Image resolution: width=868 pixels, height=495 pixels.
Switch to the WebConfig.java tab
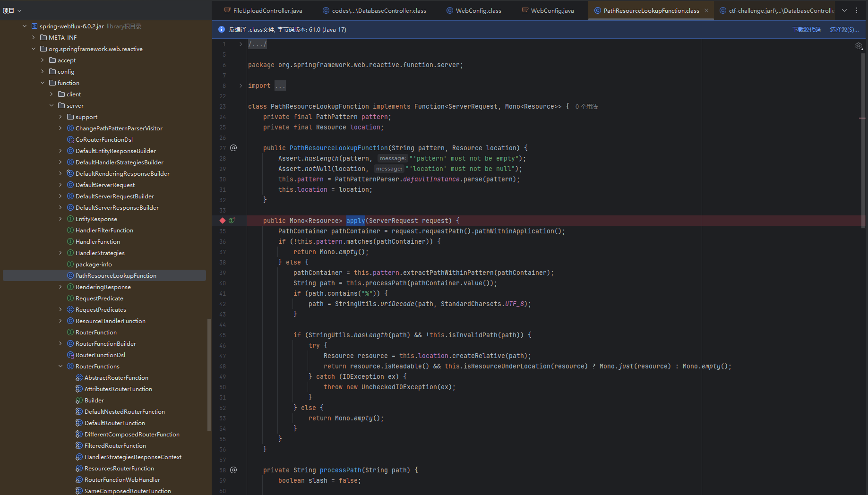pyautogui.click(x=548, y=10)
